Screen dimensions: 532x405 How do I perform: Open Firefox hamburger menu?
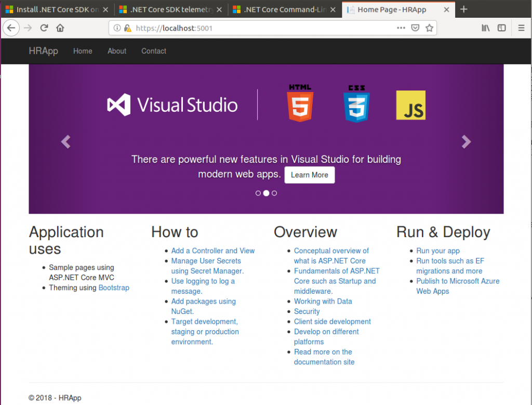tap(521, 28)
